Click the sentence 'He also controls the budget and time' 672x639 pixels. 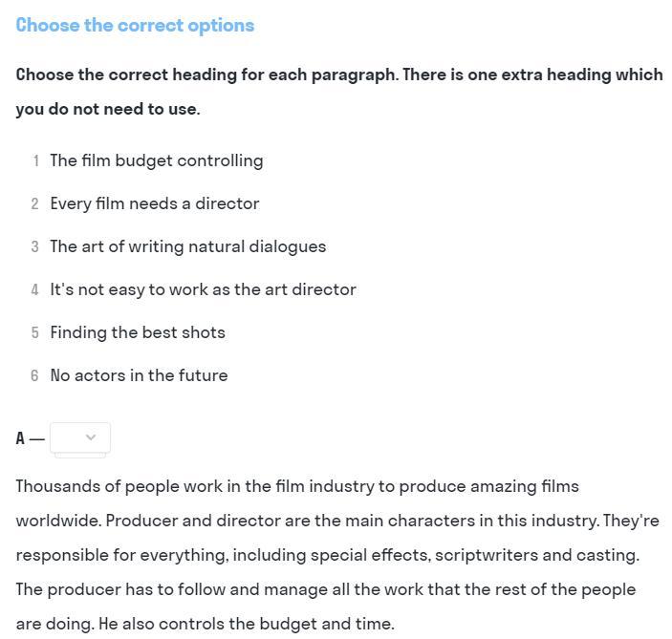tap(246, 624)
